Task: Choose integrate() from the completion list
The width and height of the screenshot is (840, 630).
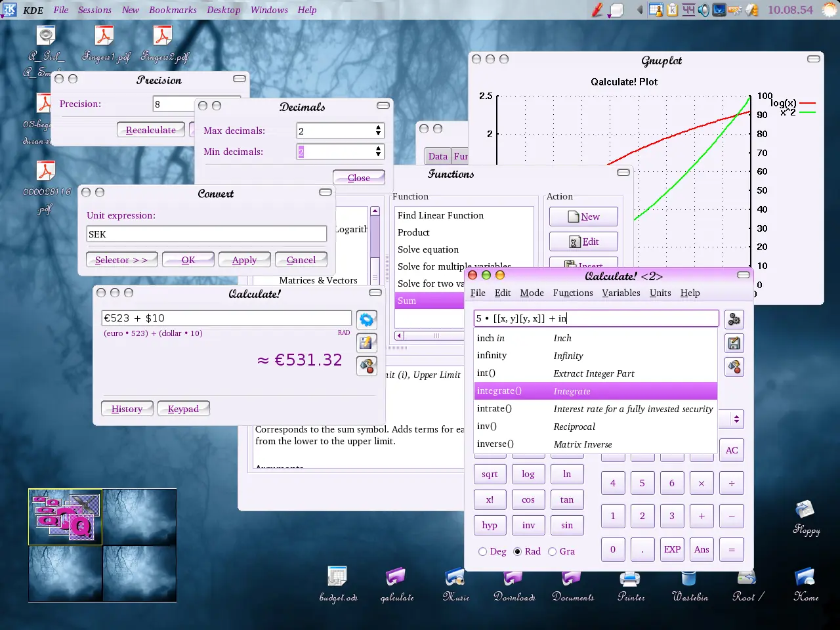Action: coord(596,391)
